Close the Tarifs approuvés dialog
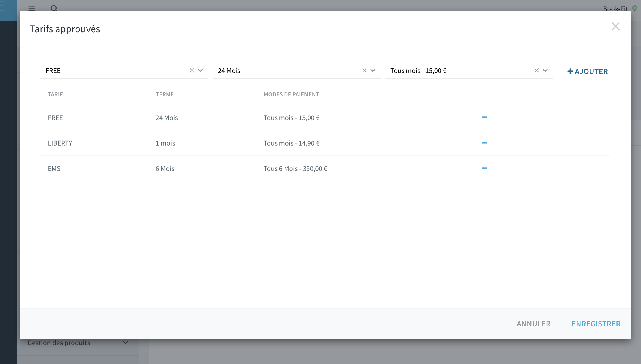641x364 pixels. pos(615,27)
